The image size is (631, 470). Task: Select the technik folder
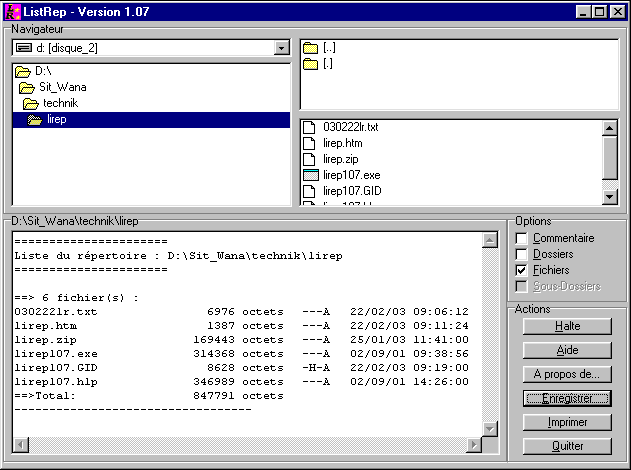pos(60,103)
